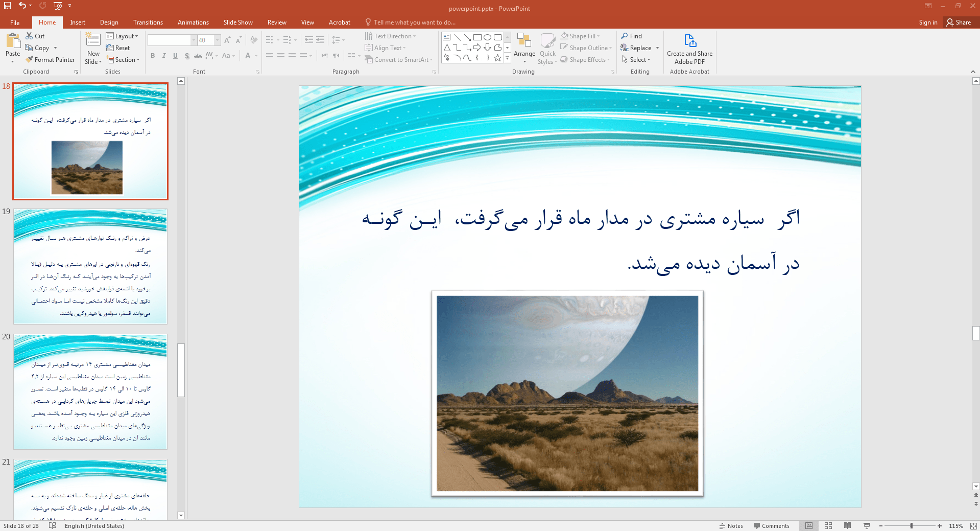980x531 pixels.
Task: Select the Format Painter brush
Action: [50, 60]
